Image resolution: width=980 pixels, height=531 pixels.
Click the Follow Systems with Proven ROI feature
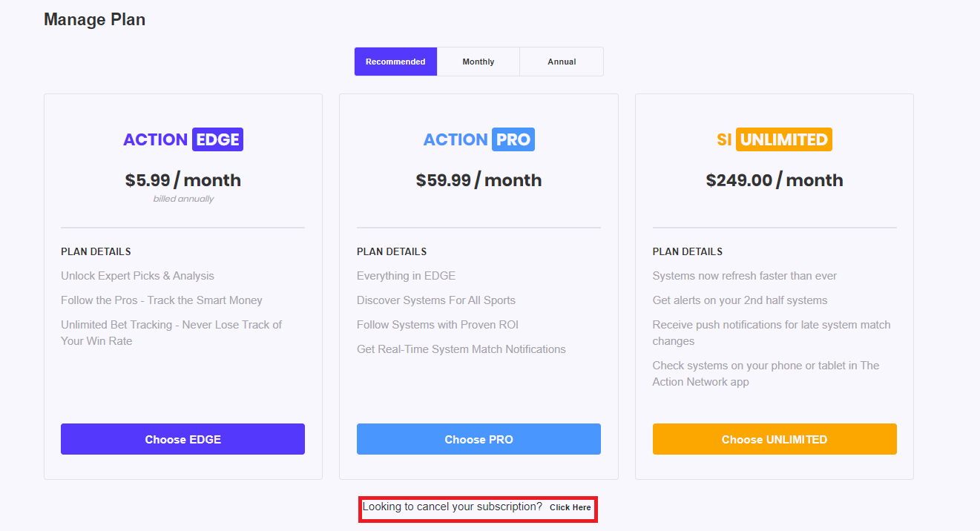coord(437,325)
